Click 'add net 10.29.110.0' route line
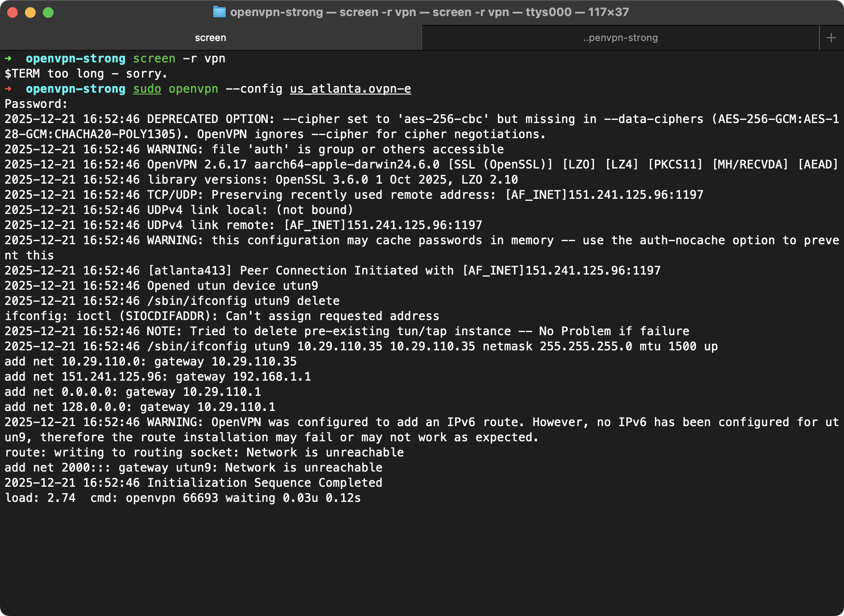 coord(150,361)
